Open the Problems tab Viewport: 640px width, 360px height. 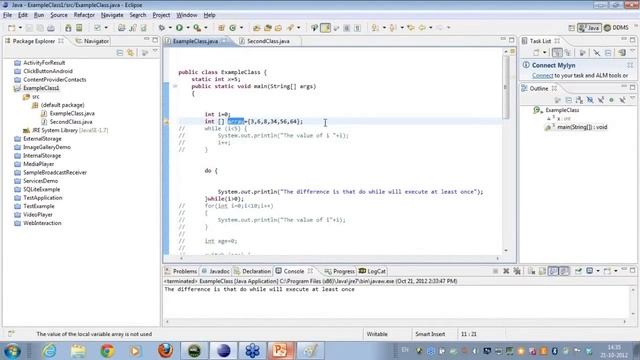pyautogui.click(x=181, y=271)
